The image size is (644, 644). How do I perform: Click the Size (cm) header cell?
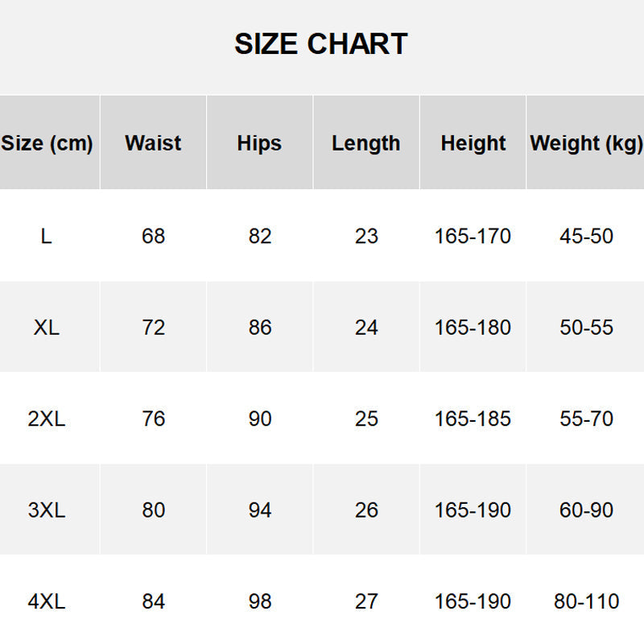click(x=47, y=143)
